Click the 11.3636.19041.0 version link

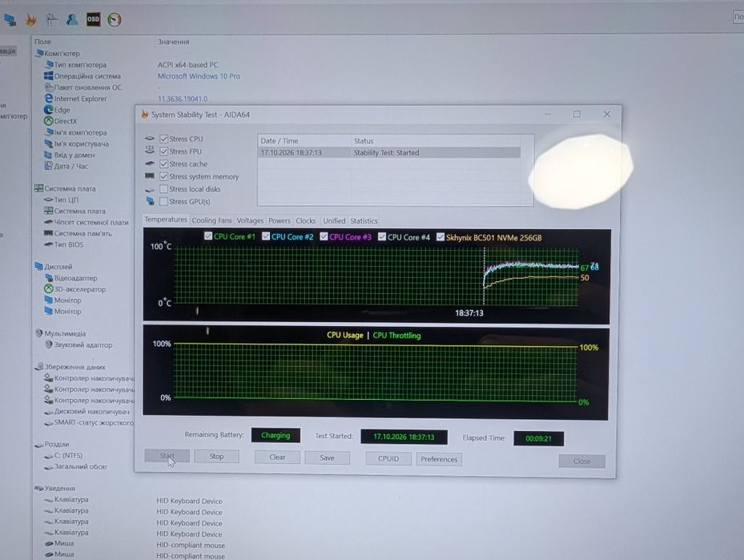[183, 99]
